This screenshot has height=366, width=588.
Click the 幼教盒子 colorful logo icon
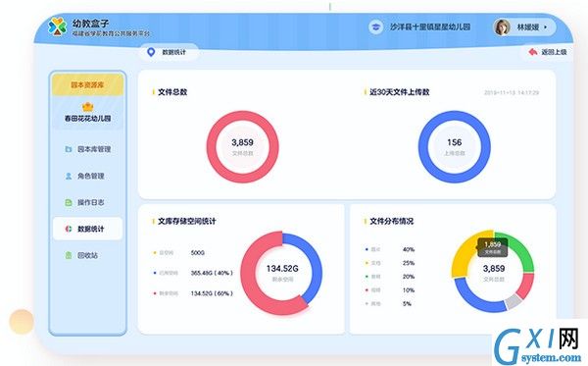[58, 26]
